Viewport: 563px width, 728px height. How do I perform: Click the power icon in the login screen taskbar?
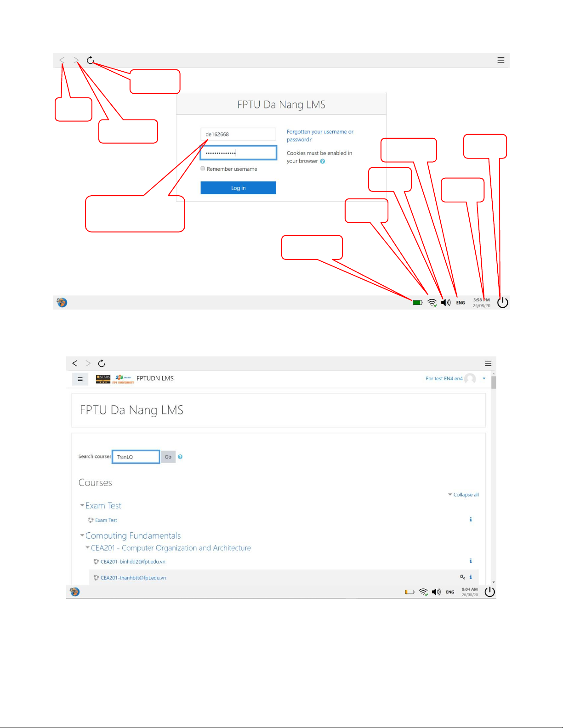tap(503, 302)
